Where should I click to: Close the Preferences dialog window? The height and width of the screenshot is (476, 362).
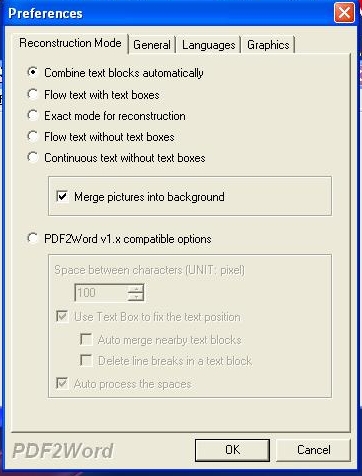point(344,13)
